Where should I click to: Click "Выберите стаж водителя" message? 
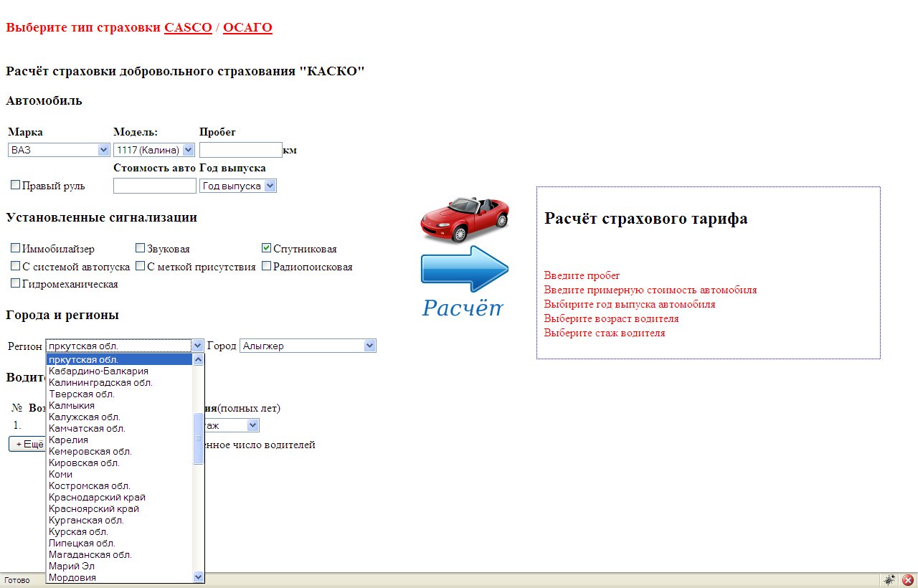click(x=605, y=333)
